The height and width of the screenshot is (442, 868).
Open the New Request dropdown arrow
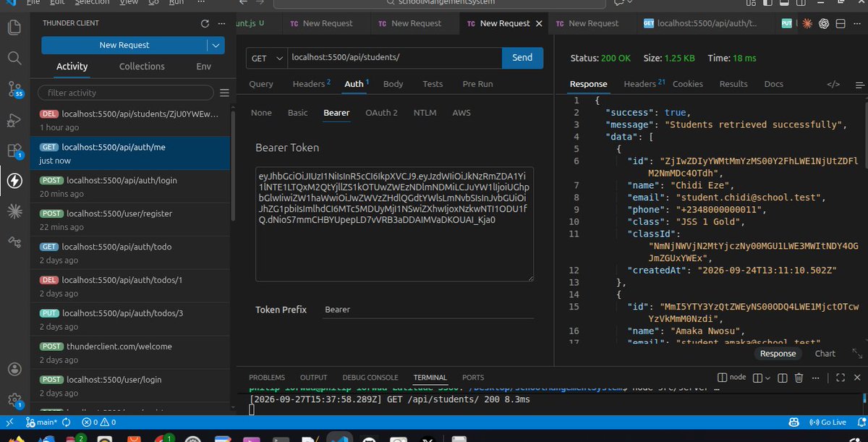tap(216, 45)
